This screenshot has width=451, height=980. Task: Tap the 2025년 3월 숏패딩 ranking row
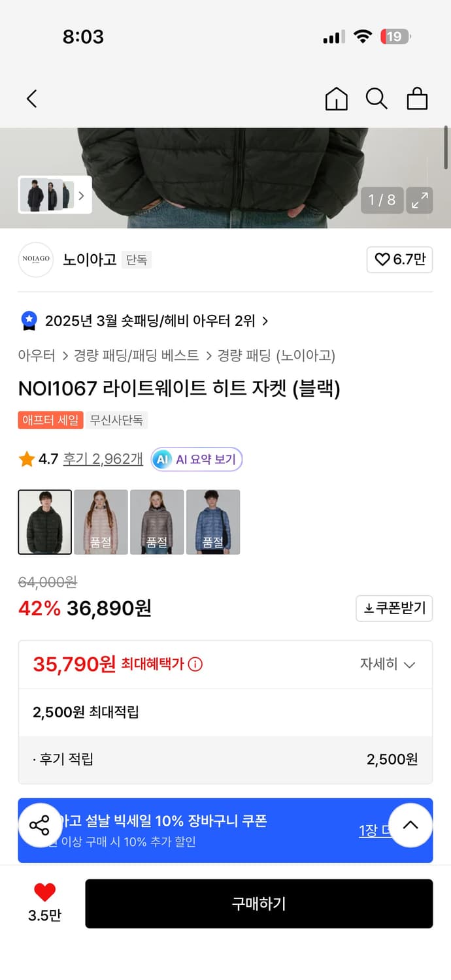coord(144,321)
